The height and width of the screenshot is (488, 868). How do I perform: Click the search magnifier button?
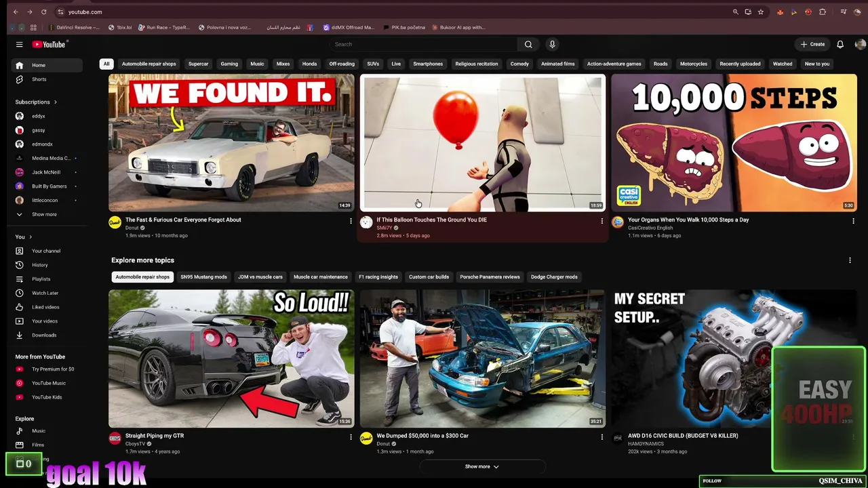528,45
